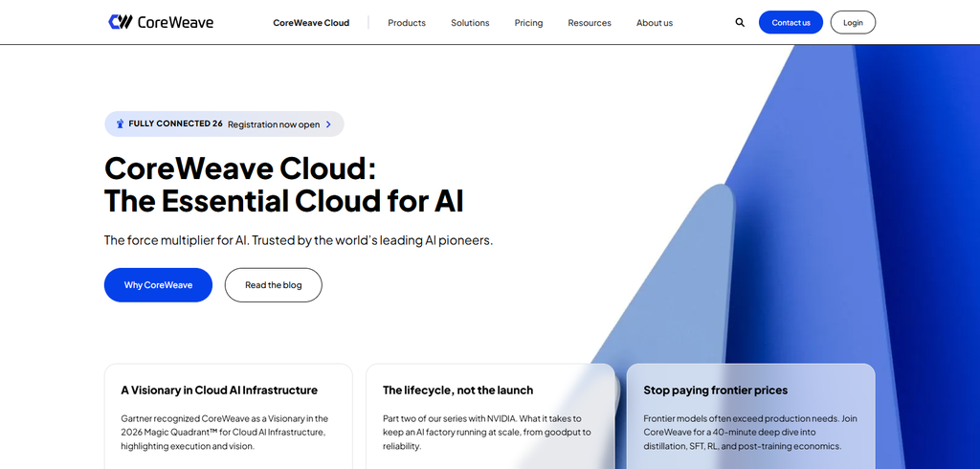980x469 pixels.
Task: Open The lifecycle, not the launch card
Action: tap(490, 416)
